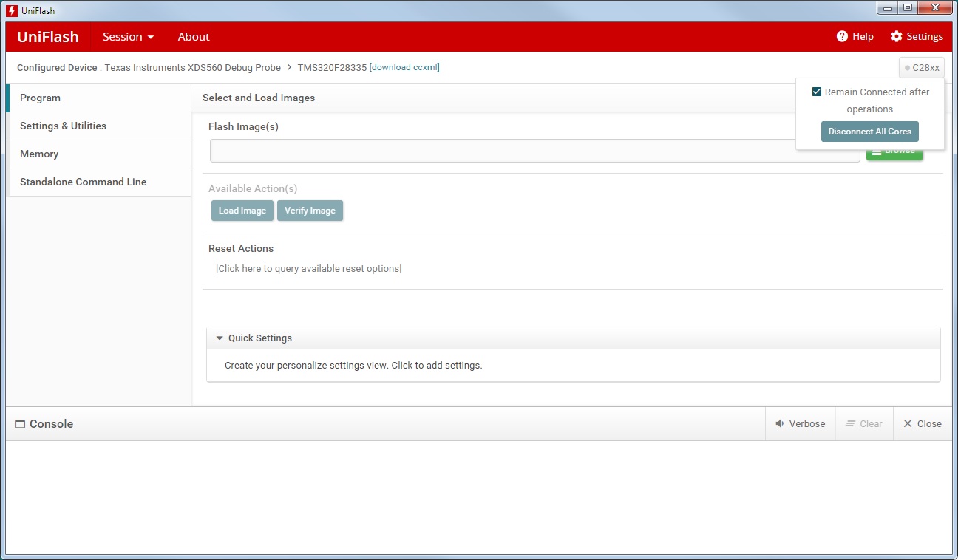The height and width of the screenshot is (560, 958).
Task: Click the Flash Image file path field
Action: click(535, 151)
